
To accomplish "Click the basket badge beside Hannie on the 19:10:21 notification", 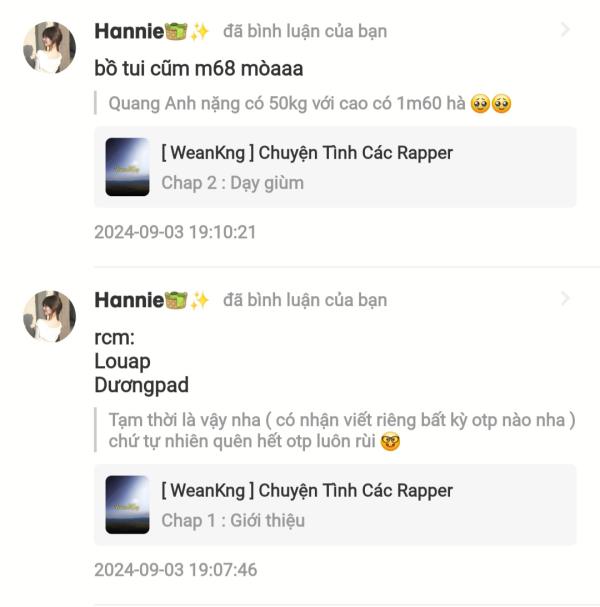I will [177, 31].
